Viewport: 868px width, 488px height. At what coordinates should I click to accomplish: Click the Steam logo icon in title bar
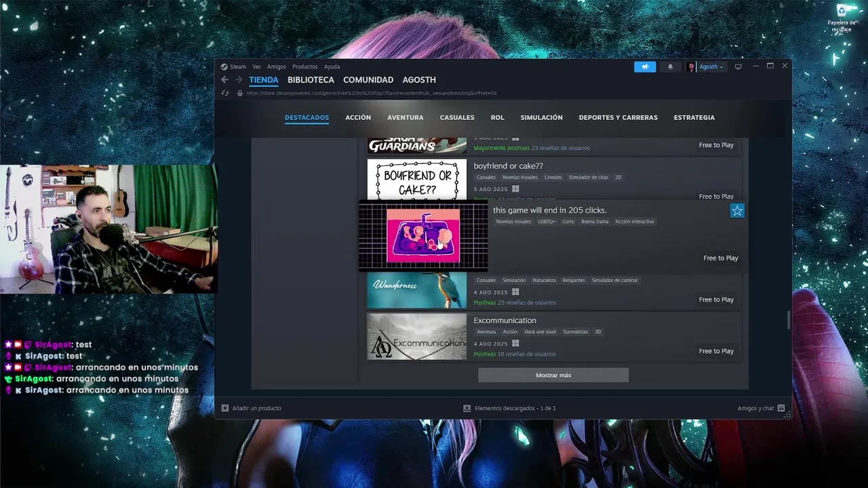[x=224, y=66]
